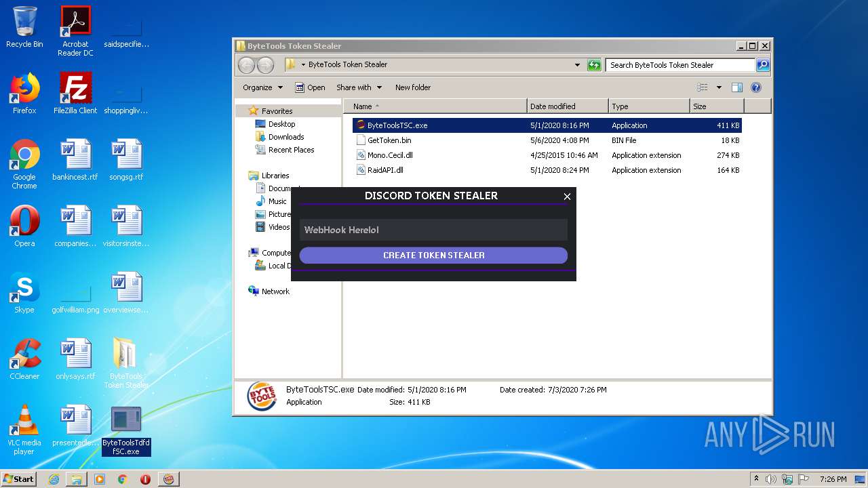Open VLC media player desktop shortcut
868x488 pixels.
click(x=24, y=430)
